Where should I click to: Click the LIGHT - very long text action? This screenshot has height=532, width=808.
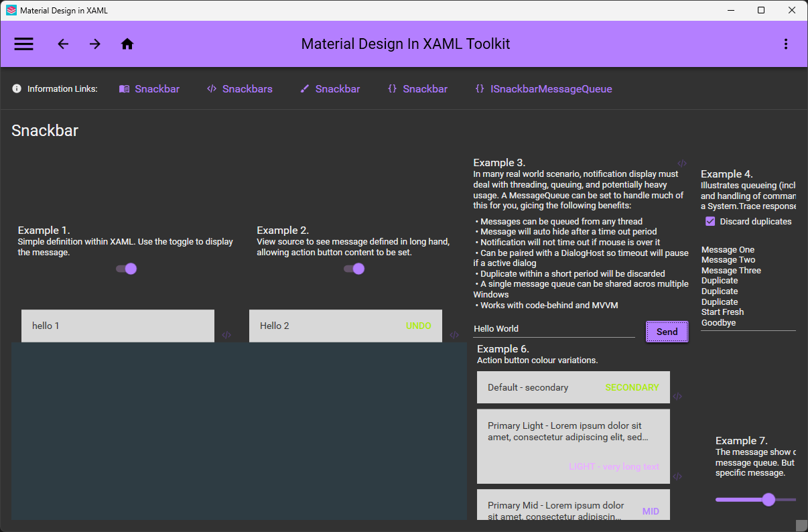[614, 466]
